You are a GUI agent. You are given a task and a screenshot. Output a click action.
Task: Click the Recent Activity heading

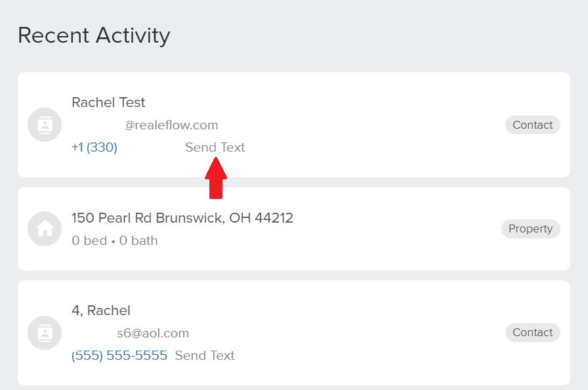coord(94,35)
